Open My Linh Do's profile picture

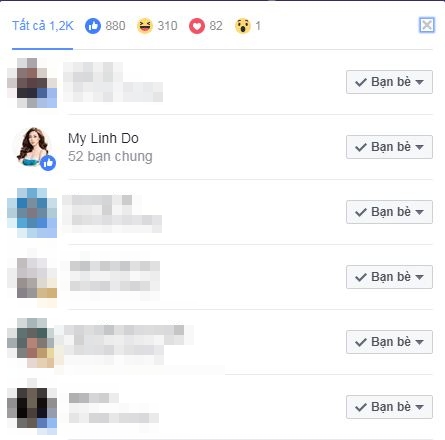pyautogui.click(x=33, y=147)
